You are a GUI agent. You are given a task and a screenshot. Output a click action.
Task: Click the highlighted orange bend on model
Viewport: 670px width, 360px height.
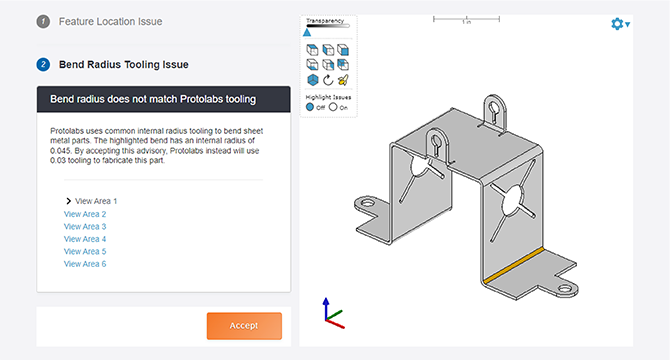(514, 265)
